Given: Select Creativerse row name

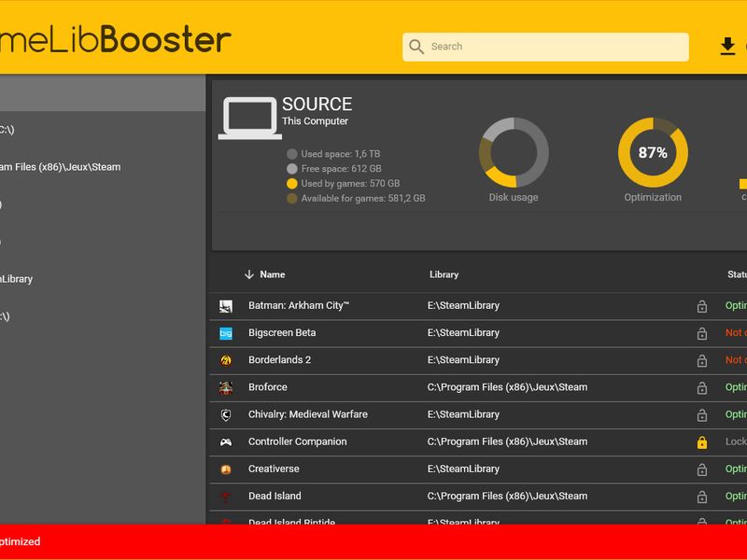Looking at the screenshot, I should point(274,469).
